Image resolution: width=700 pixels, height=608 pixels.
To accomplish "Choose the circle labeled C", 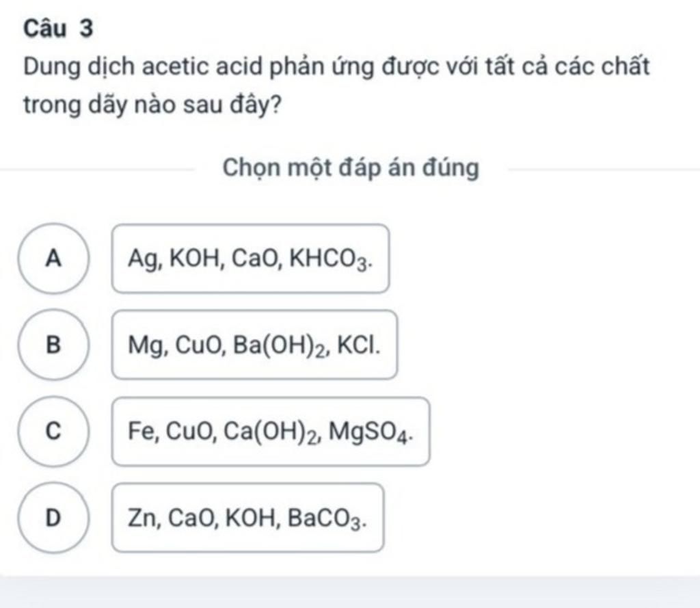I will coord(53,432).
